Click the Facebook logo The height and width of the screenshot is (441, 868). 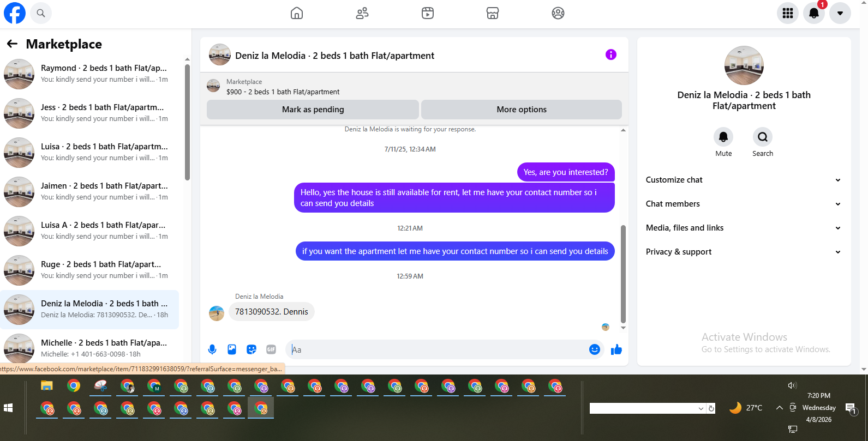[15, 13]
